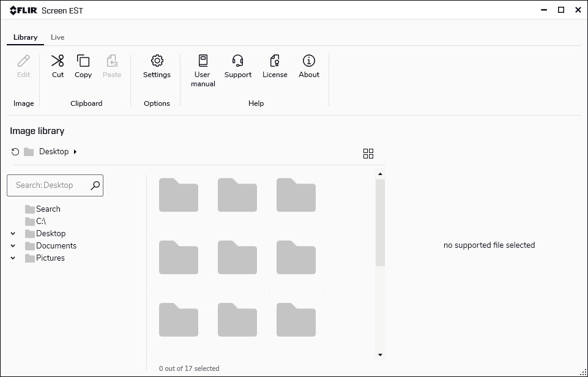Click the Copy icon in Clipboard
This screenshot has height=377, width=588.
pyautogui.click(x=83, y=61)
